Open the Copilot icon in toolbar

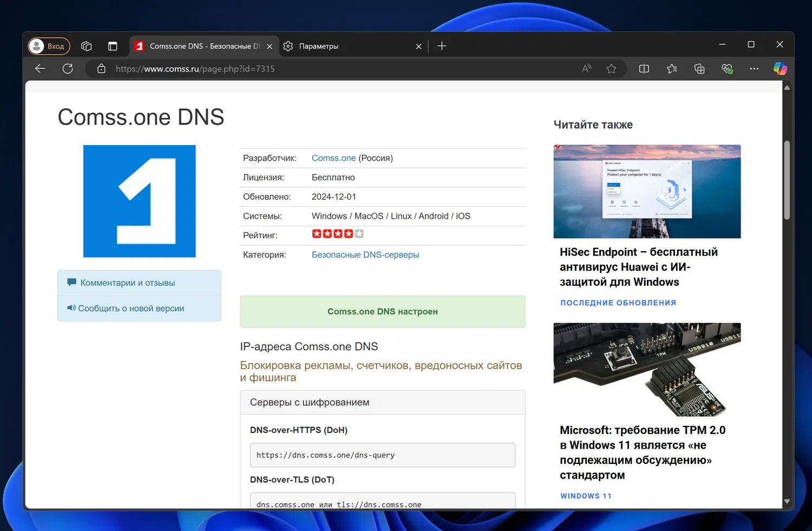click(x=780, y=69)
